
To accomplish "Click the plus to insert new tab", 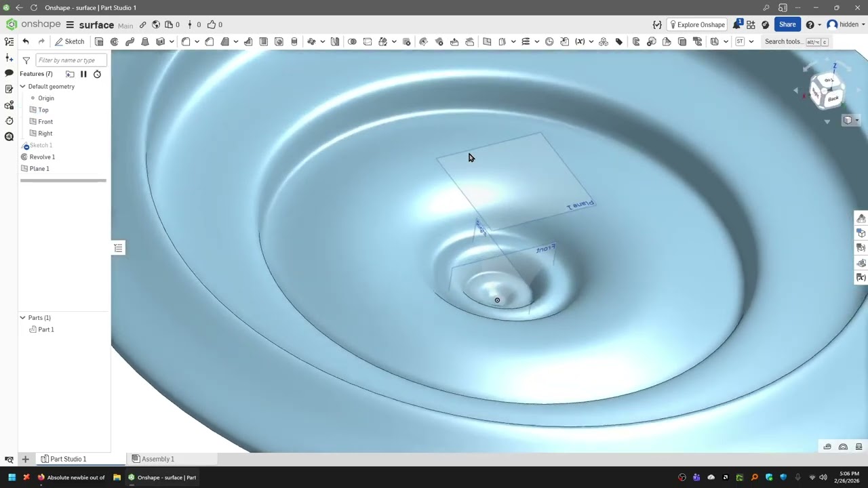I will 25,459.
